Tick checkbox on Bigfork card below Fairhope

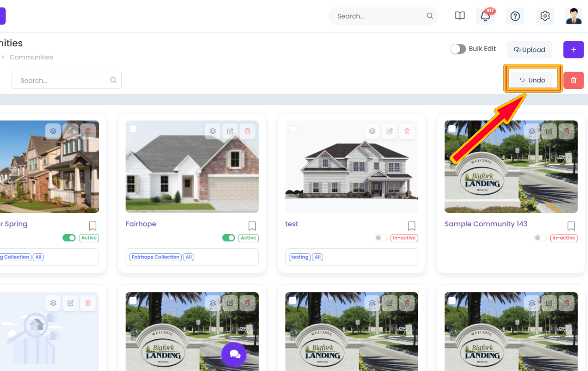[133, 301]
